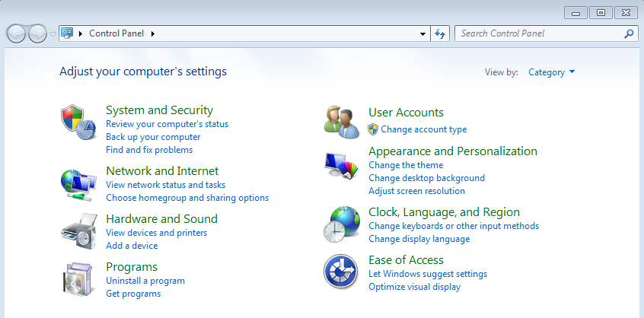Expand the View by Category dropdown
The image size is (644, 318).
tap(552, 72)
